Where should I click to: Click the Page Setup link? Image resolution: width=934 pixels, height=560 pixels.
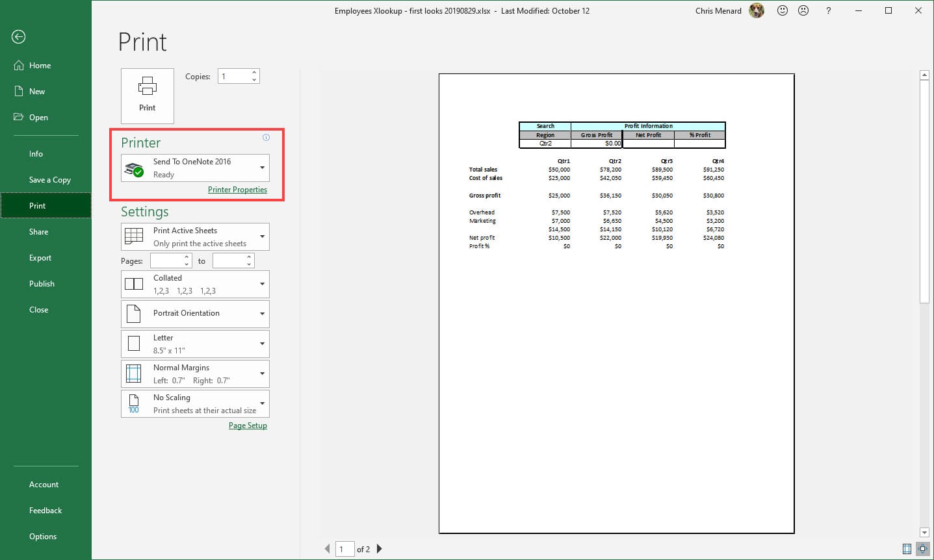tap(248, 425)
